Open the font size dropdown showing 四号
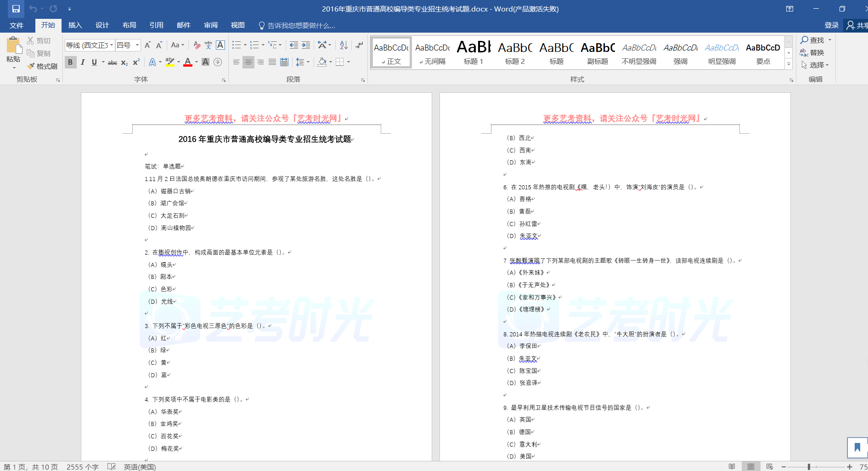This screenshot has height=471, width=868. click(x=137, y=45)
